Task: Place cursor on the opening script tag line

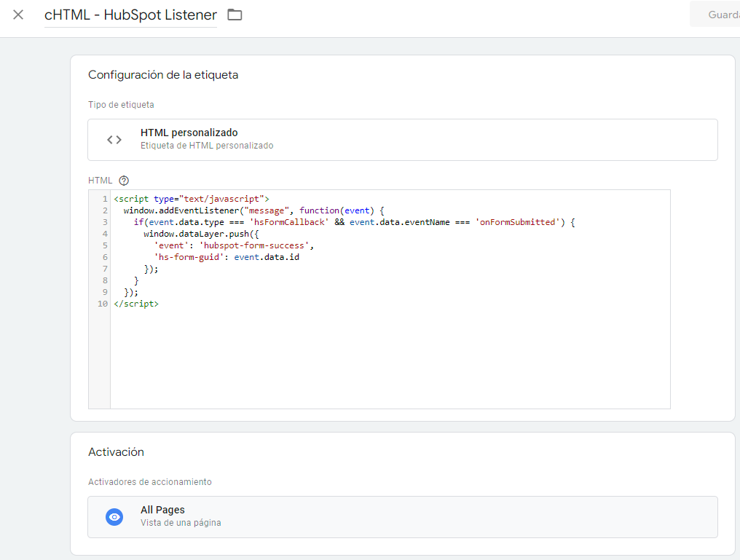Action: click(x=192, y=199)
